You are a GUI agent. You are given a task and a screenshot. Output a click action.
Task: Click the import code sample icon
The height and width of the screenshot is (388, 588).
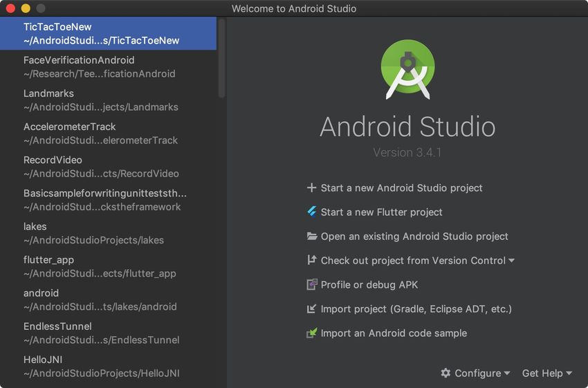(311, 333)
